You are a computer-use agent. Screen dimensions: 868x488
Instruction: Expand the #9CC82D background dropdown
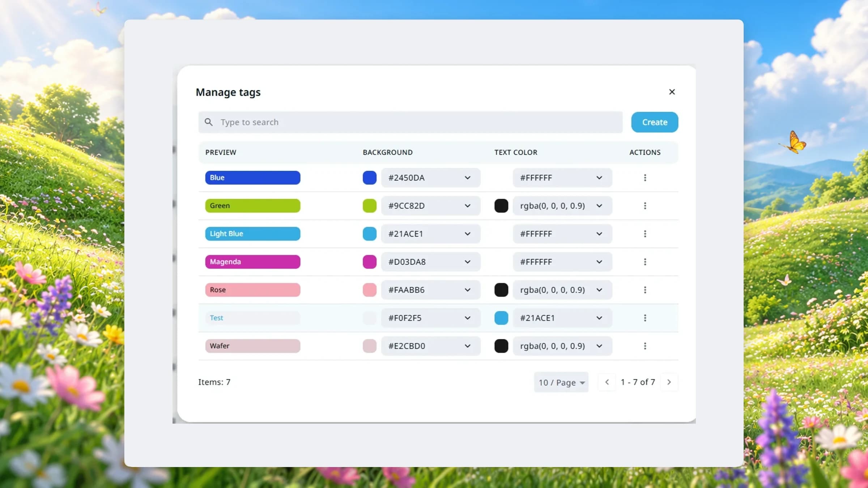point(431,206)
